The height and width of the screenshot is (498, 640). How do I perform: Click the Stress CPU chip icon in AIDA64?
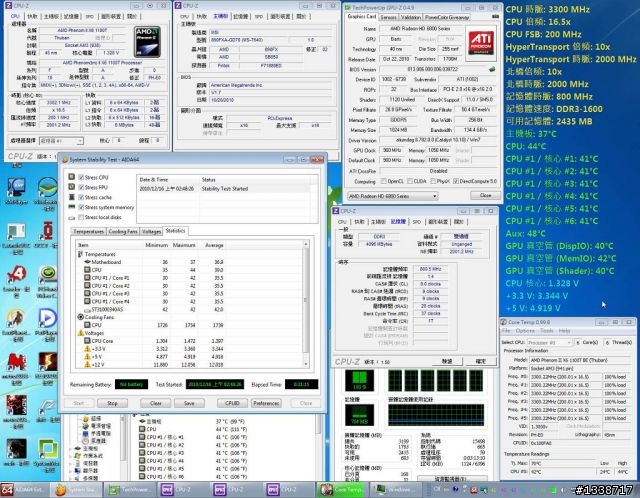71,177
